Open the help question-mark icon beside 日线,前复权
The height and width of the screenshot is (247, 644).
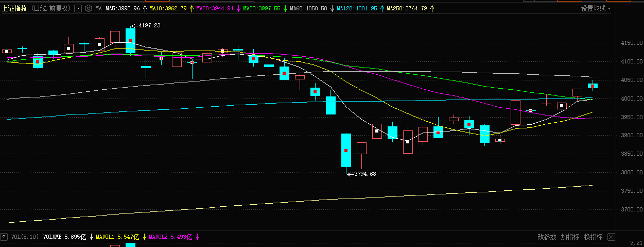point(78,8)
